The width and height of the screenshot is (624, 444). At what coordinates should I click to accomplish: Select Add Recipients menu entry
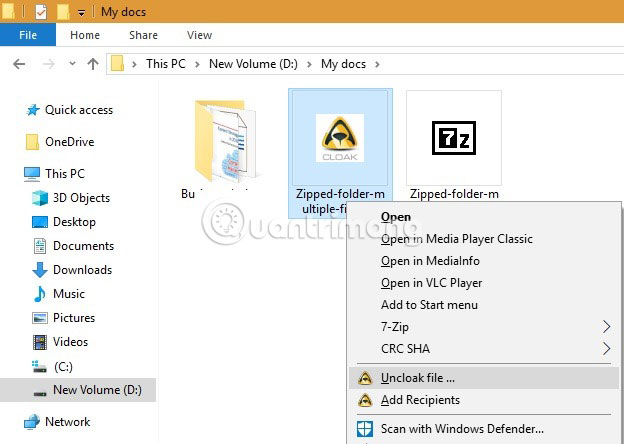click(x=484, y=400)
